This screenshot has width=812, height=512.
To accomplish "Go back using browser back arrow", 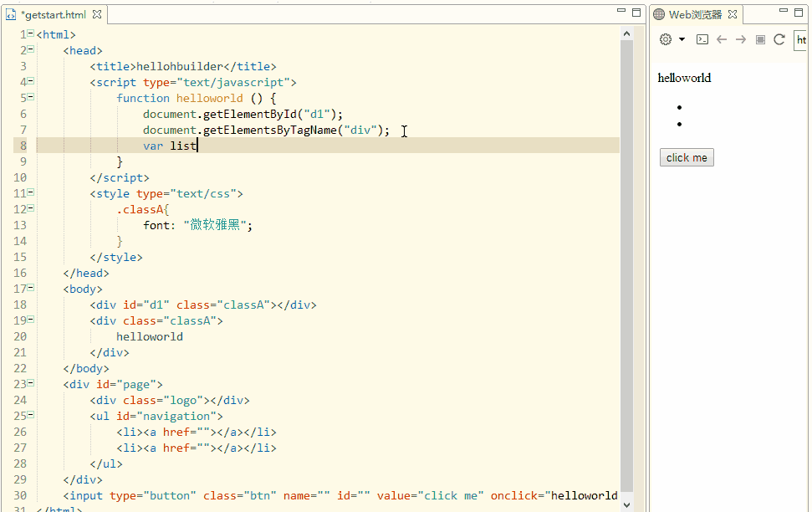I will point(722,39).
